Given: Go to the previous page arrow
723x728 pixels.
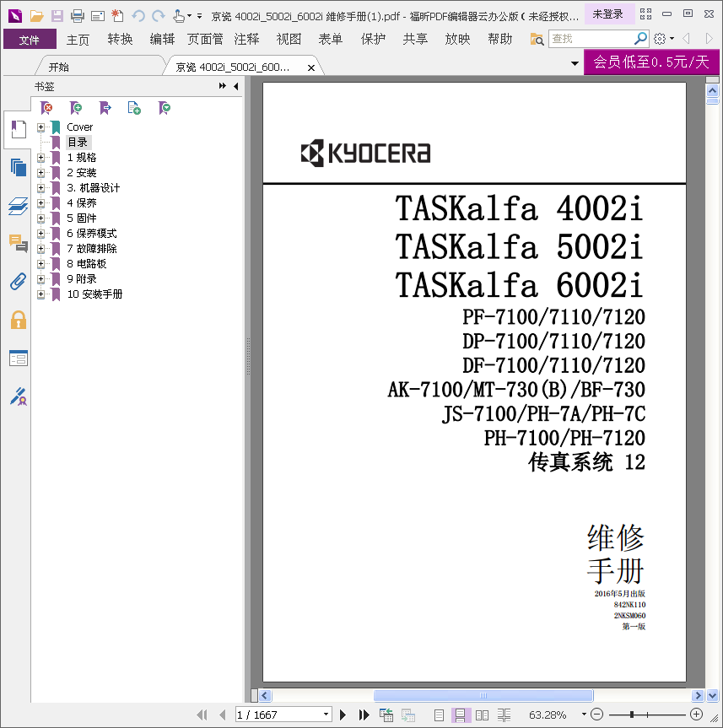Looking at the screenshot, I should (x=223, y=715).
